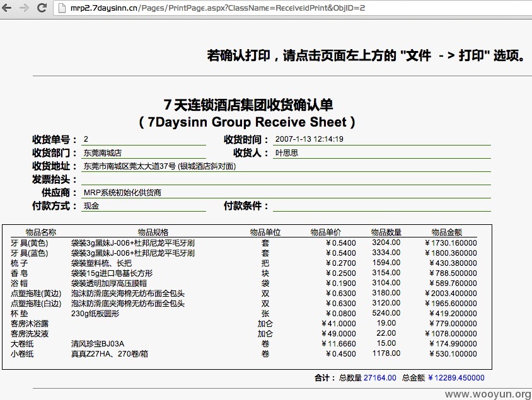Click the print instruction heading text

tap(366, 55)
